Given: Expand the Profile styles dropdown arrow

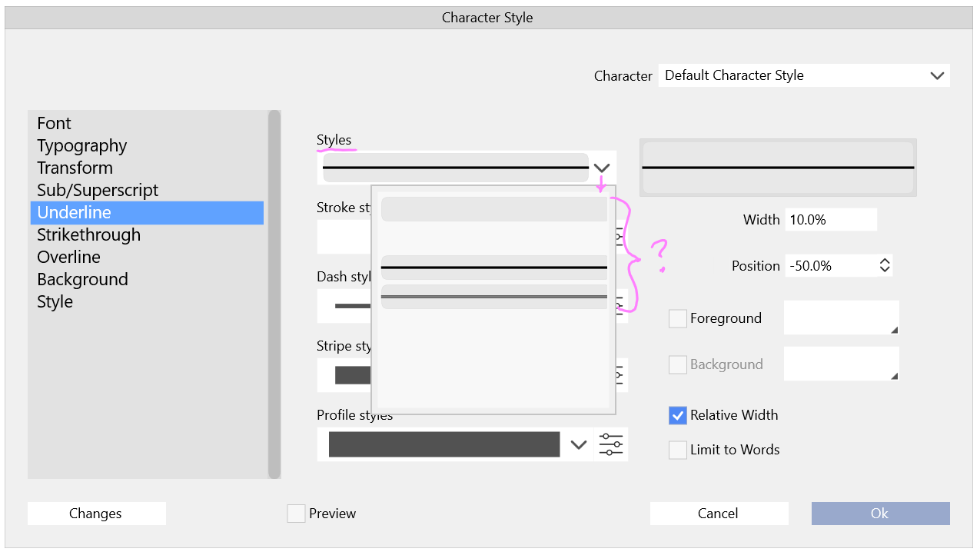Looking at the screenshot, I should (x=579, y=444).
